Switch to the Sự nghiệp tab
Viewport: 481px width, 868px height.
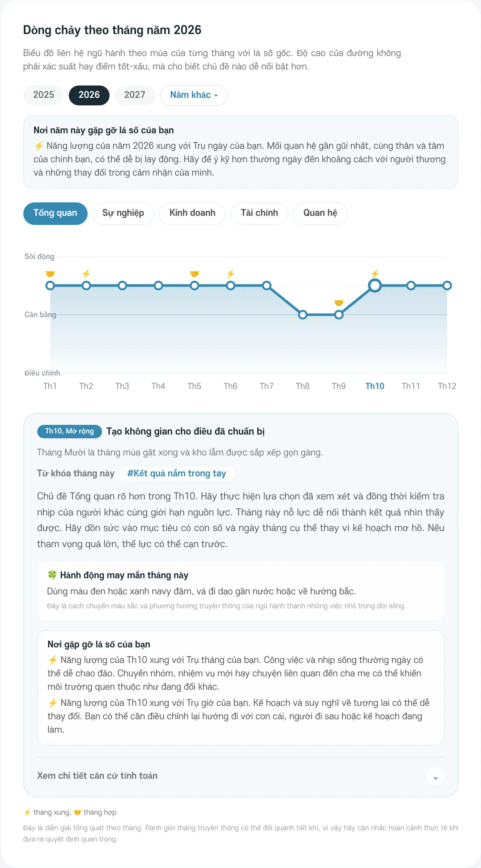tap(123, 213)
